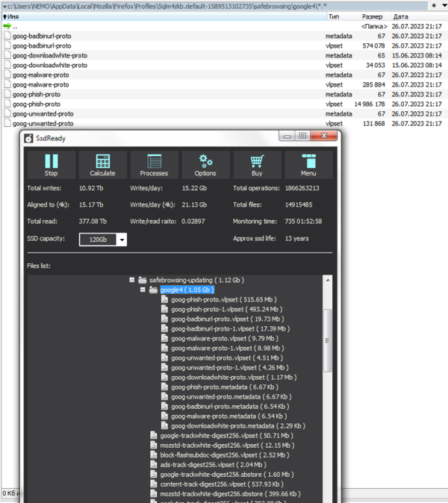
Task: Select the safebrowsing-updating ( 1.12 Gb ) folder
Action: pyautogui.click(x=196, y=281)
